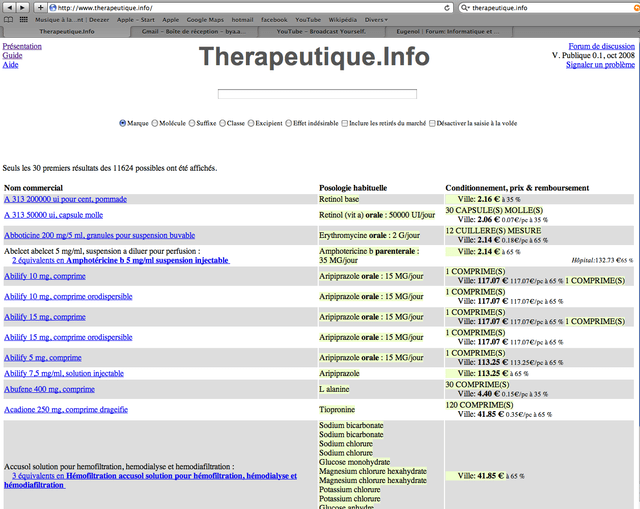640x509 pixels.
Task: Click the reload icon in address bar
Action: pos(446,7)
